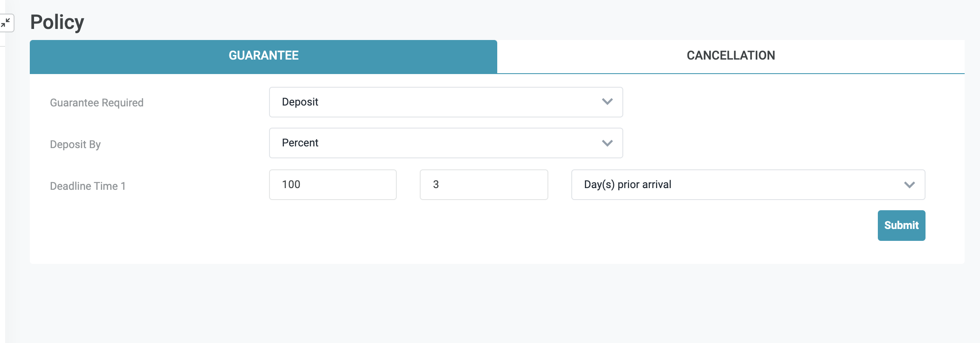Open the Day(s) prior arrival dropdown

pos(748,185)
